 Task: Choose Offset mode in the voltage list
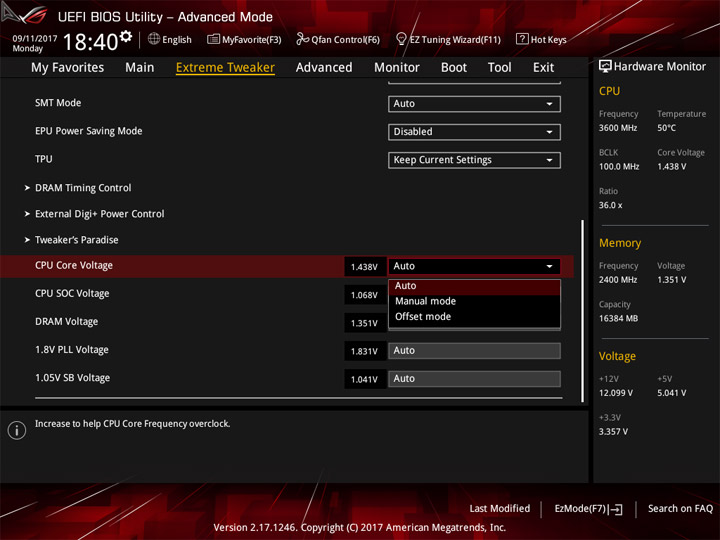474,317
